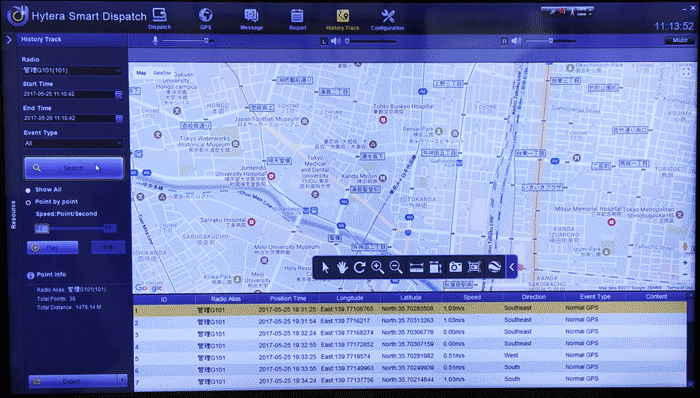The width and height of the screenshot is (700, 398).
Task: Toggle the Mute button
Action: pos(679,40)
